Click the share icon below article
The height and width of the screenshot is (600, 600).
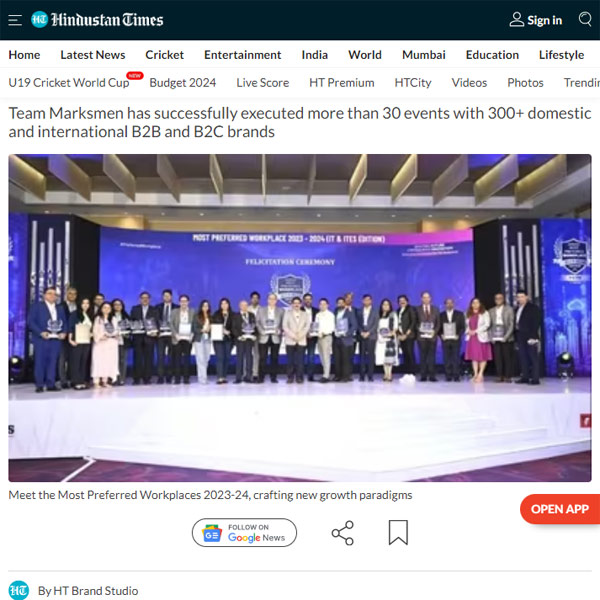pos(342,533)
